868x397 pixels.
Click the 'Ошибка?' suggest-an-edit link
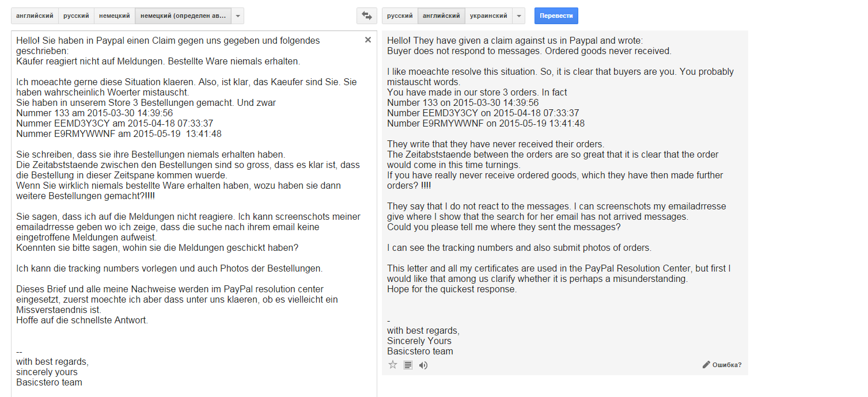[722, 365]
